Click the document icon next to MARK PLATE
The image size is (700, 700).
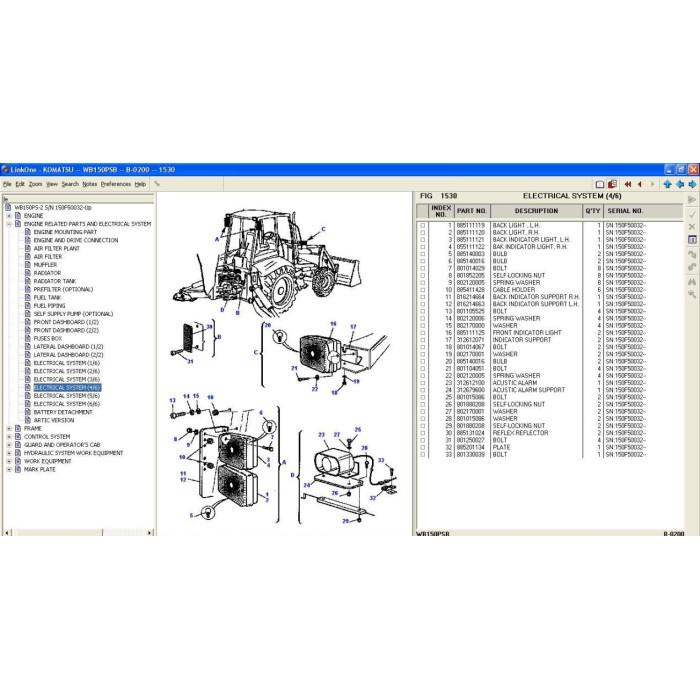pos(18,470)
